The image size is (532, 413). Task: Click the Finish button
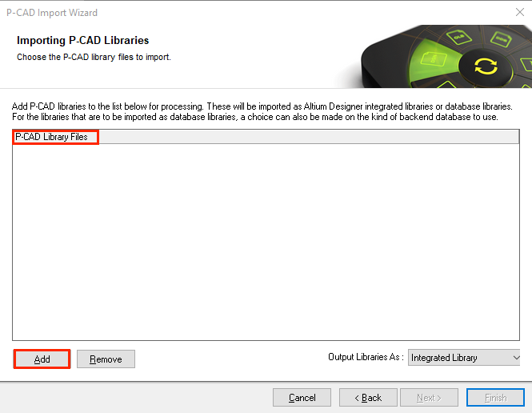(495, 397)
